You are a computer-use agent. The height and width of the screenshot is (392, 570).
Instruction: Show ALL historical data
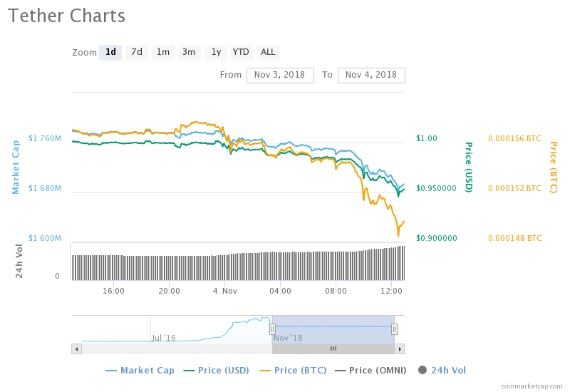(x=268, y=52)
